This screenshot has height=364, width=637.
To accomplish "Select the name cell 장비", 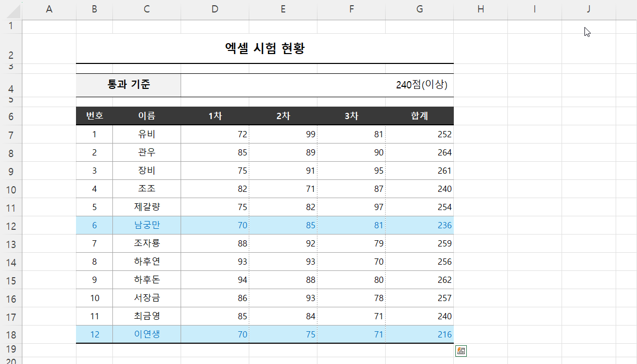I will coord(147,171).
